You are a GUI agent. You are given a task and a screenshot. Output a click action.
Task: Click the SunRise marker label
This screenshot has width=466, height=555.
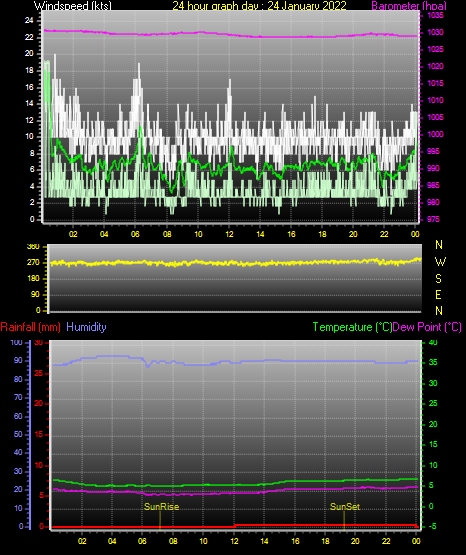click(161, 507)
